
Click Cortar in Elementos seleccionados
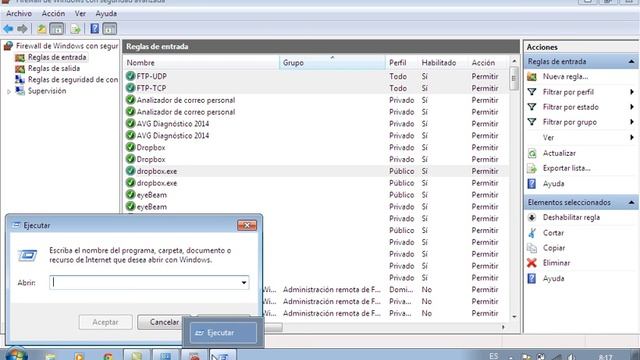point(553,233)
